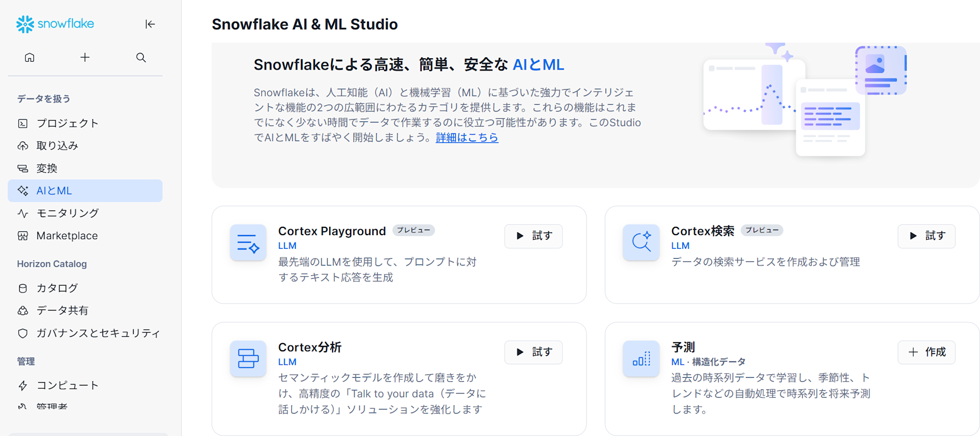Image resolution: width=980 pixels, height=436 pixels.
Task: Click the 予測 bar chart icon
Action: (x=641, y=359)
